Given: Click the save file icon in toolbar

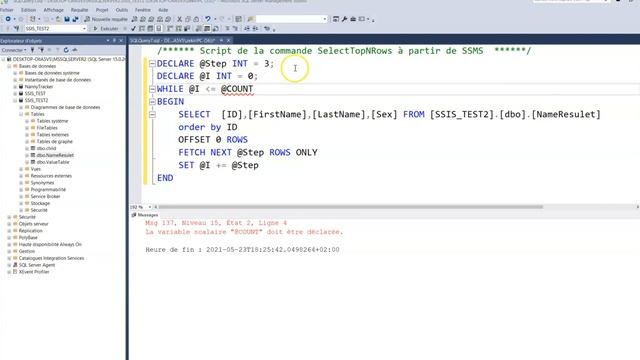Looking at the screenshot, I should (x=67, y=19).
